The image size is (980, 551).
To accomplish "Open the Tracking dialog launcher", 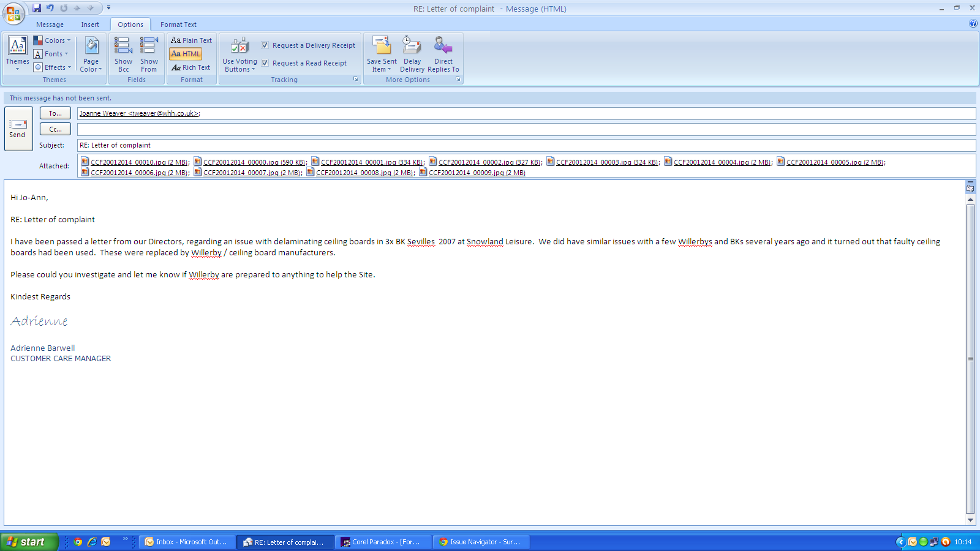I will 356,80.
